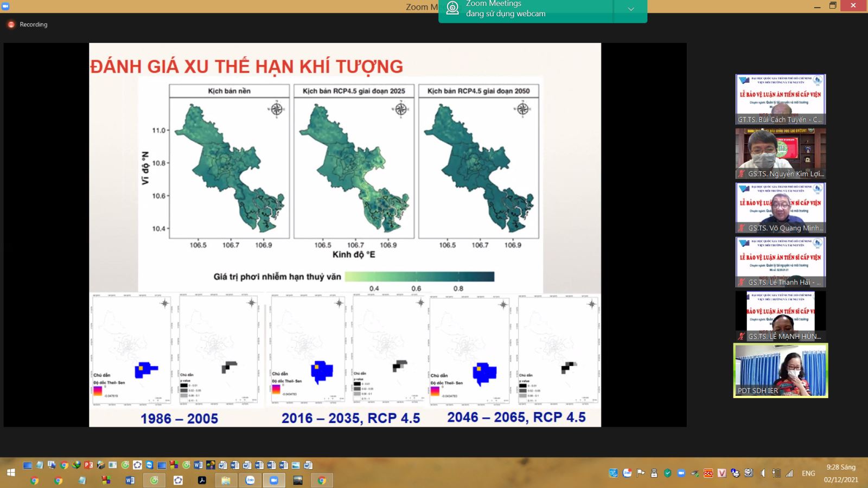Click the webcam icon in Zoom notification

click(452, 8)
